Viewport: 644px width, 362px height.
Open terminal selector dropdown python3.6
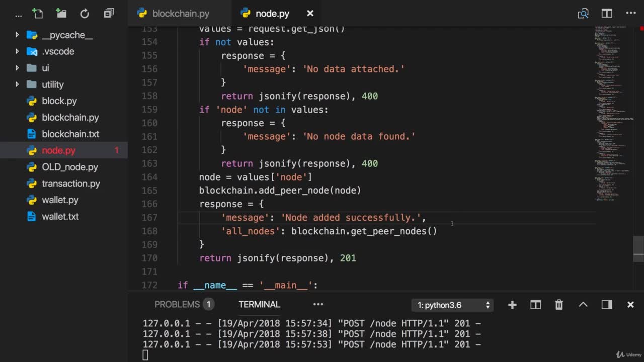pos(453,305)
